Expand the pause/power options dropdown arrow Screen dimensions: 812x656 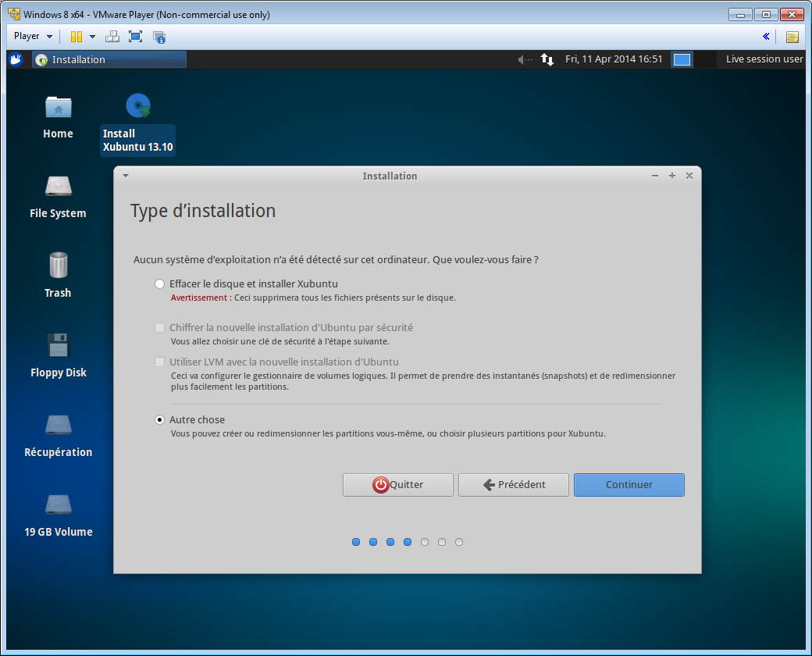(93, 36)
